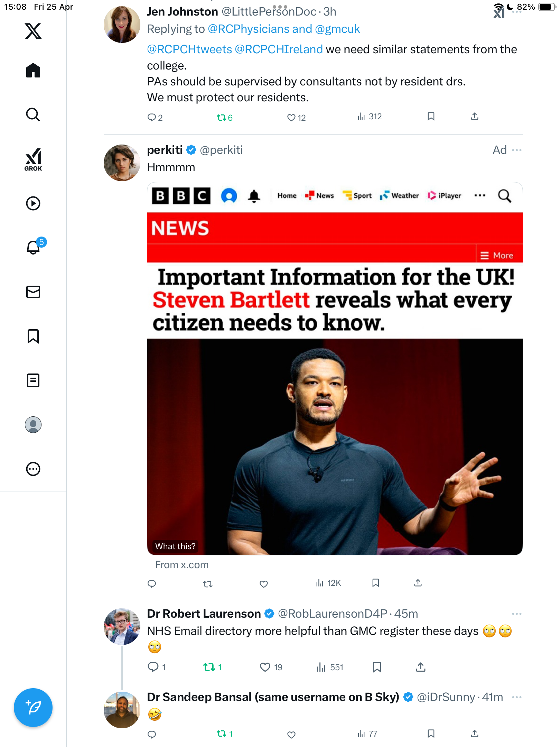Undo repost on Dr Sandeep Bansal's post
Screen dimensions: 560x747
[225, 734]
